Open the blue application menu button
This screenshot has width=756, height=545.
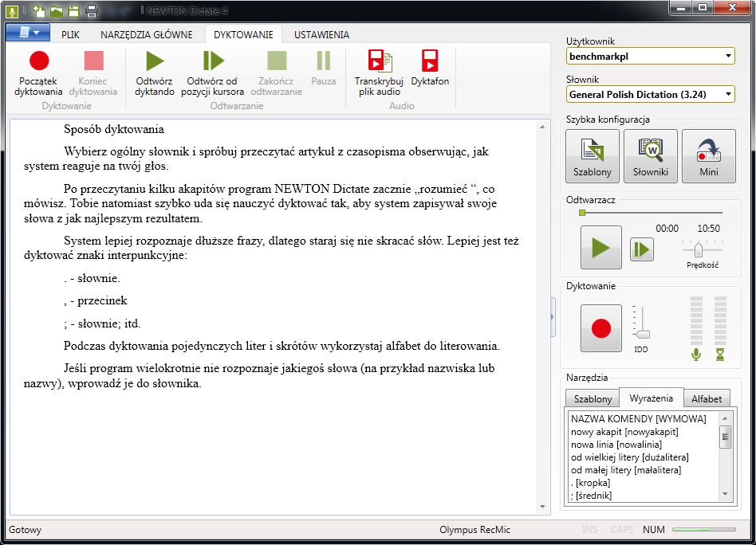[28, 33]
